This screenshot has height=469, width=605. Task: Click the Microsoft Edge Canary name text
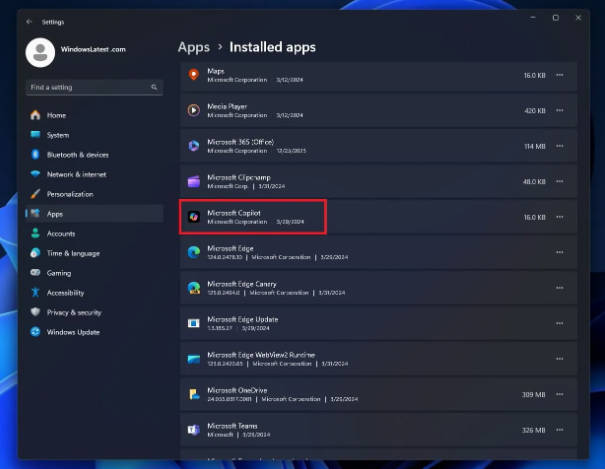click(242, 284)
